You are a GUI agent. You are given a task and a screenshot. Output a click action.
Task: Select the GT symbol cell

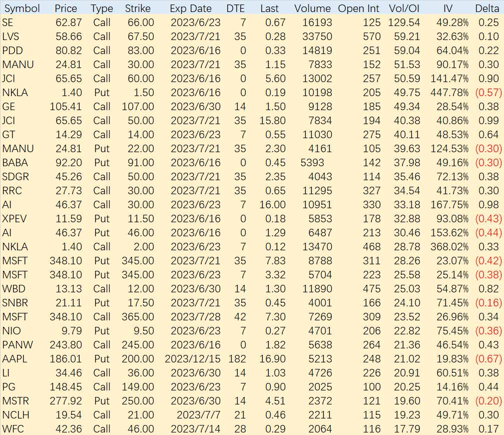9,134
